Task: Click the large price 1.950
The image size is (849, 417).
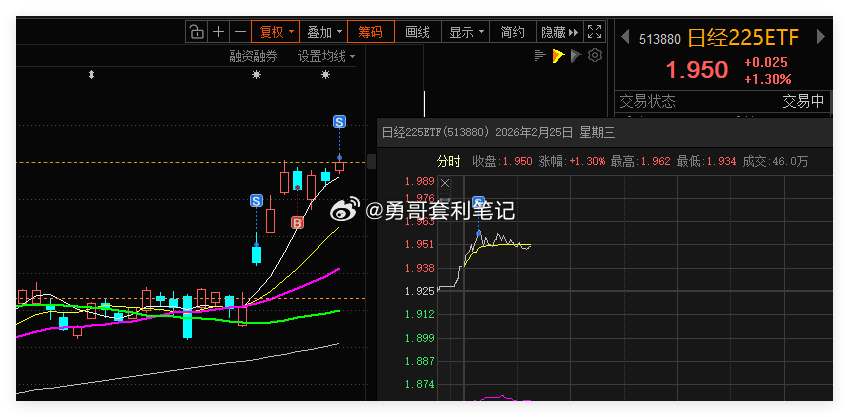Action: (697, 70)
